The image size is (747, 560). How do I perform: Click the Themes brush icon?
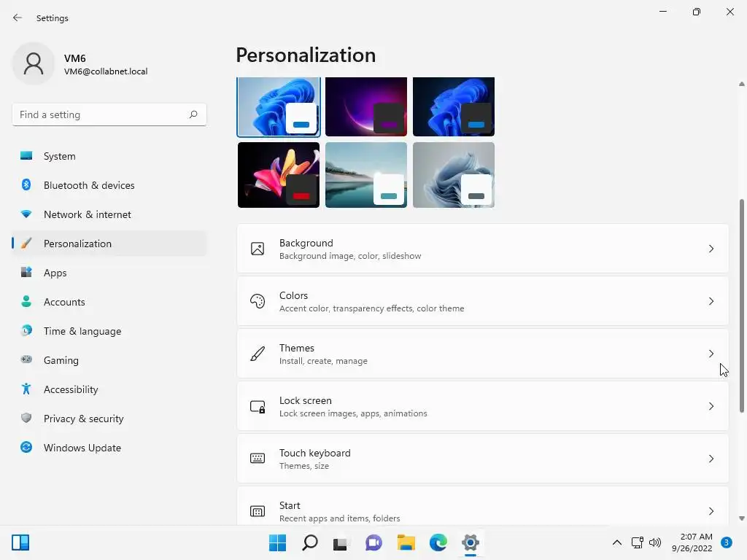(258, 354)
